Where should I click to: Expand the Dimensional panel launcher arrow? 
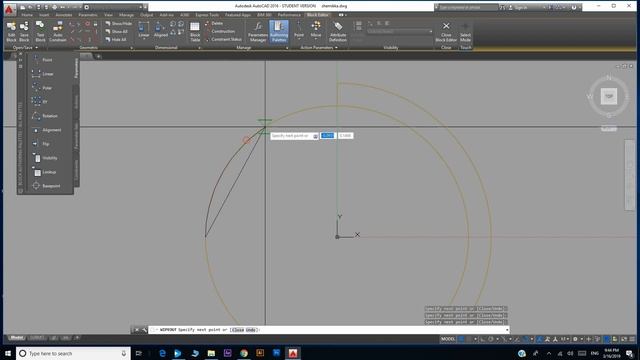[200, 48]
